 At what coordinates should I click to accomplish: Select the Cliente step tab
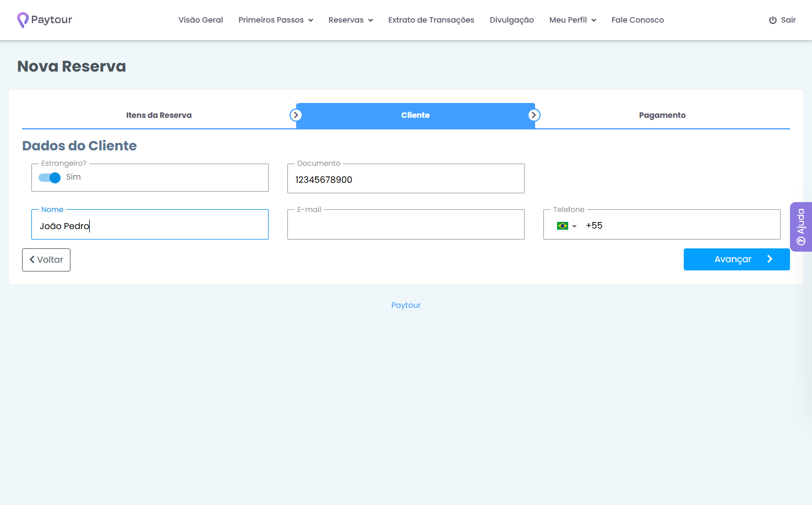click(x=416, y=115)
